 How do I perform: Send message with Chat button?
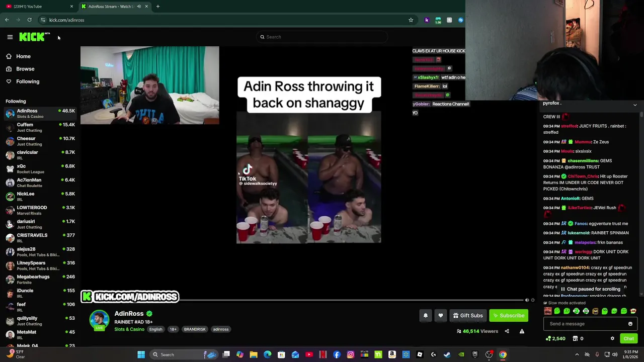pyautogui.click(x=628, y=338)
